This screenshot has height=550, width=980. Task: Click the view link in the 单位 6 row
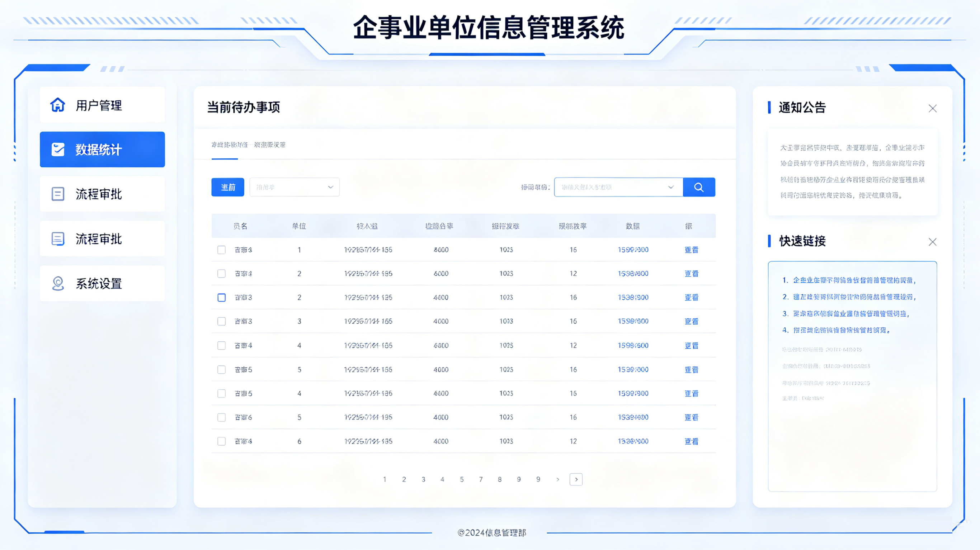click(x=692, y=441)
